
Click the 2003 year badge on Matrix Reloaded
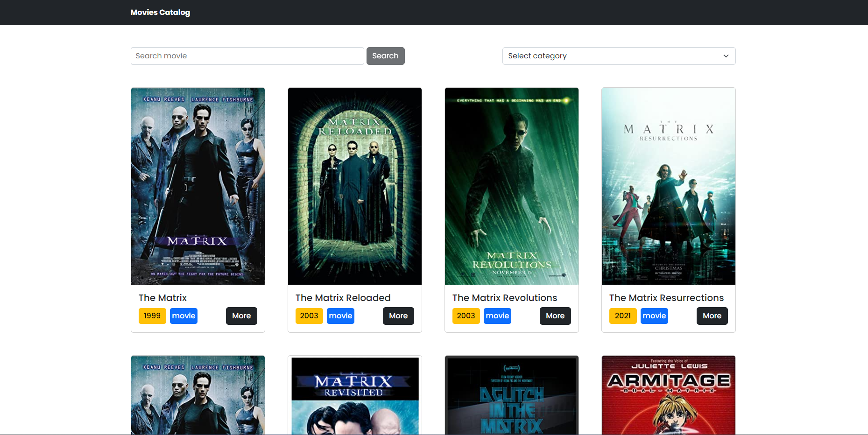[x=309, y=316]
